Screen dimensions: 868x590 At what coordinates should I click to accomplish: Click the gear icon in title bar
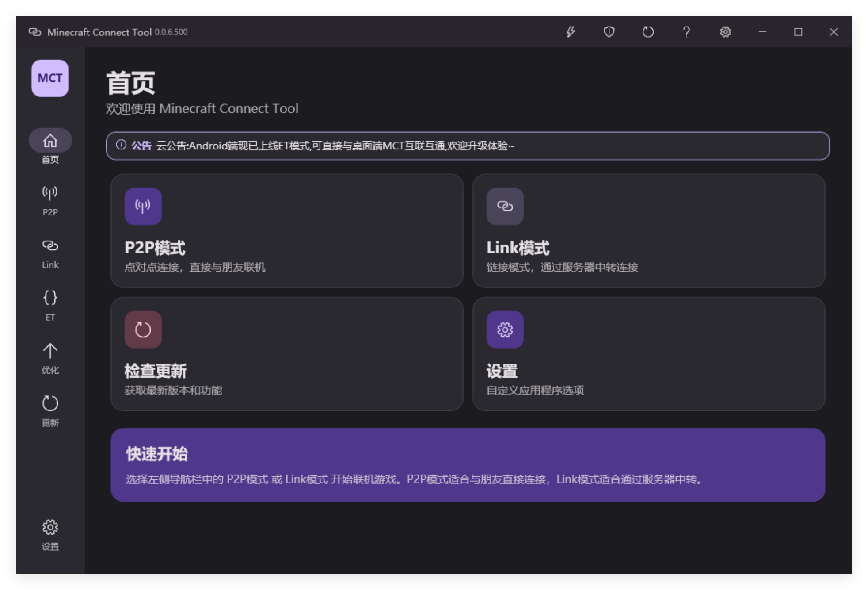[x=725, y=32]
